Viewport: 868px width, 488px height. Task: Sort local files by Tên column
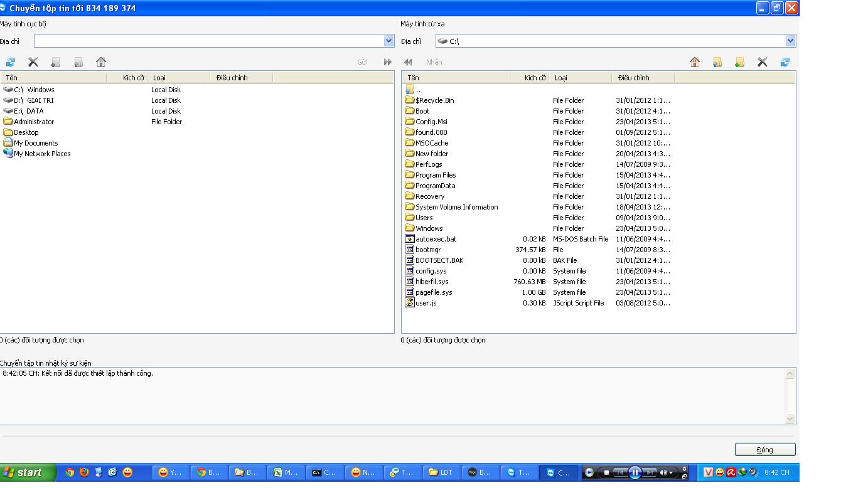12,78
